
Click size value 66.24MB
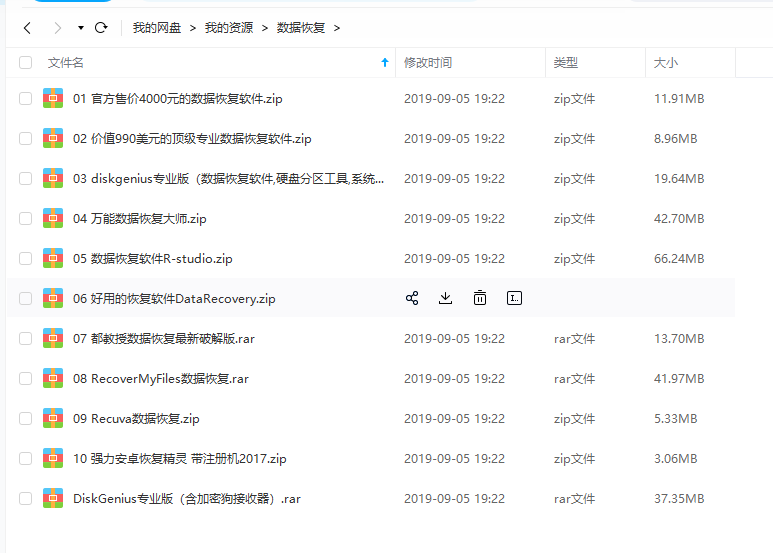[x=679, y=258]
